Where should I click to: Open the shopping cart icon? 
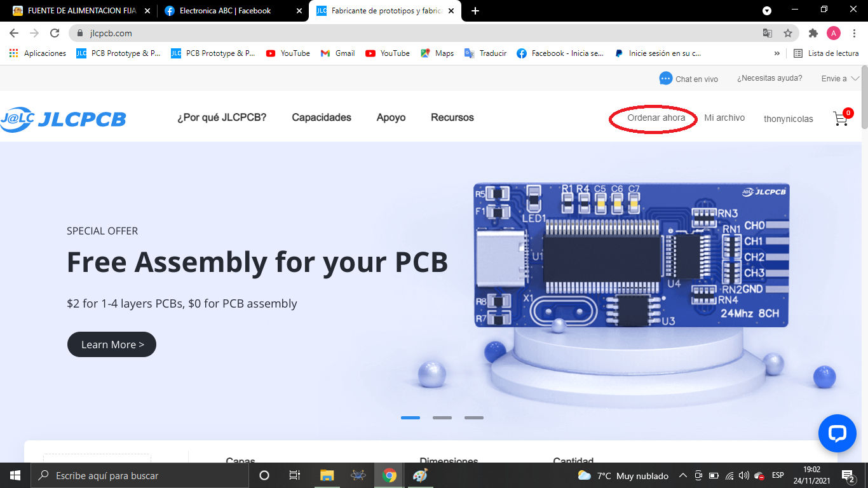(x=840, y=118)
